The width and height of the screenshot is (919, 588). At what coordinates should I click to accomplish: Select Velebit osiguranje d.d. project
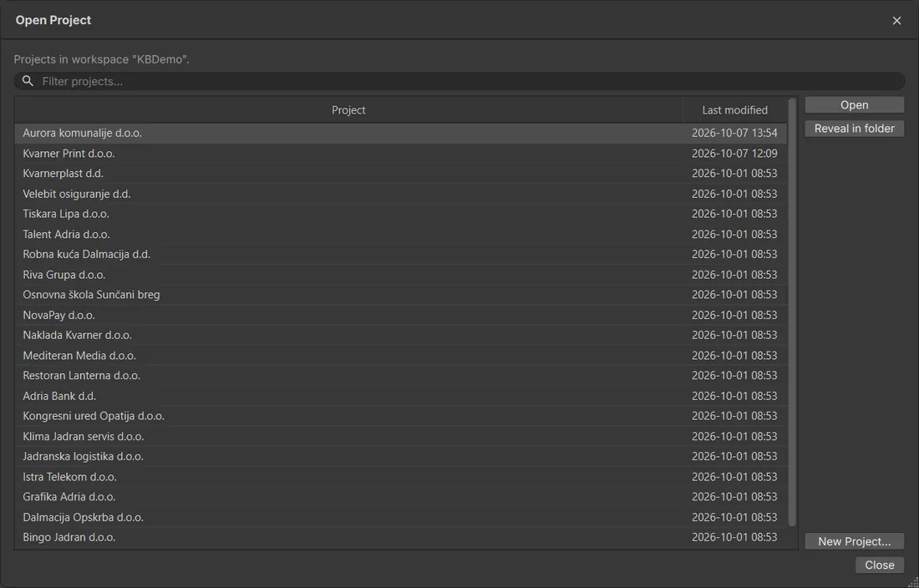point(401,194)
